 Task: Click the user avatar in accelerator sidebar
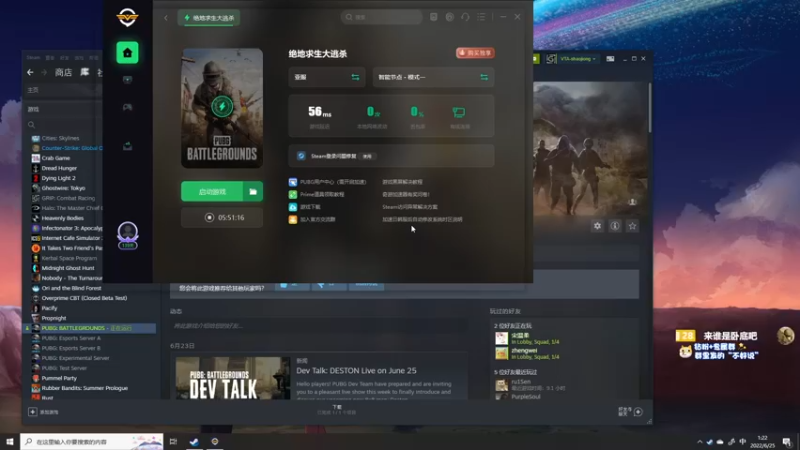click(128, 235)
